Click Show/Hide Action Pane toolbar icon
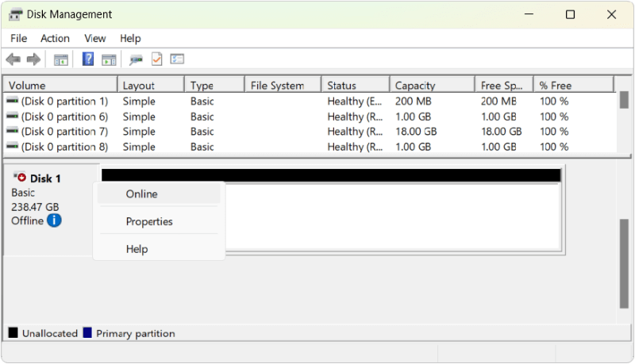This screenshot has height=364, width=635. click(x=109, y=59)
